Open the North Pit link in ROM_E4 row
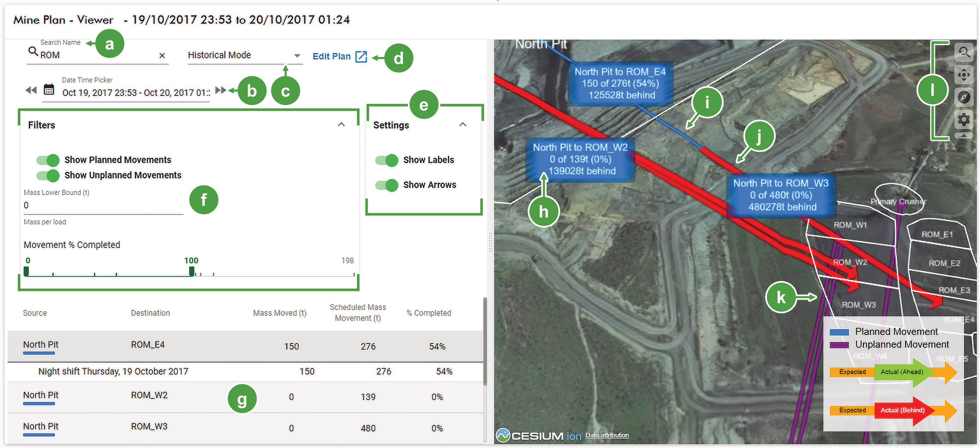Viewport: 980px width, 448px height. click(41, 345)
